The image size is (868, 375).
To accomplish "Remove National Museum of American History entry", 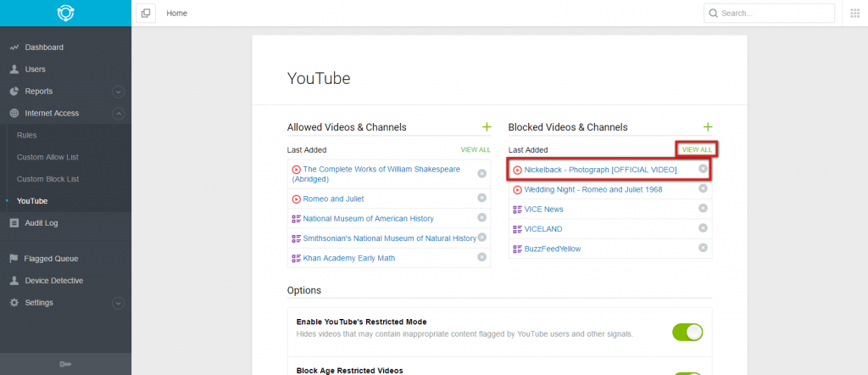I will pyautogui.click(x=481, y=217).
